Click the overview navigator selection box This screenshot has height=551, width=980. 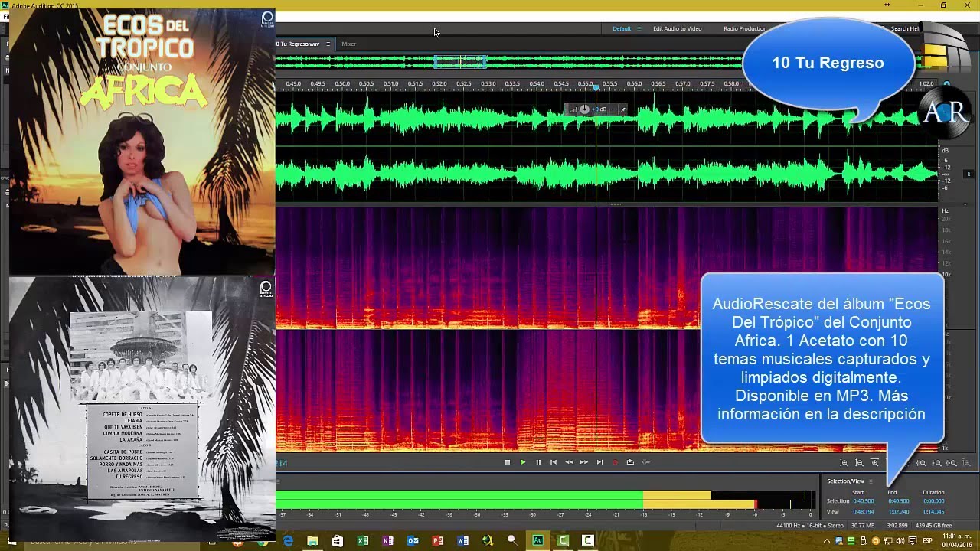460,60
